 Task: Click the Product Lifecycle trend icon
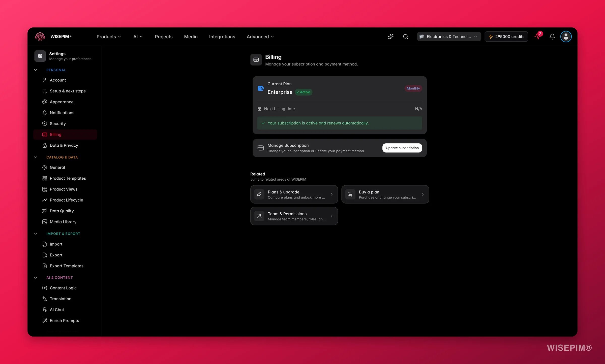tap(45, 200)
